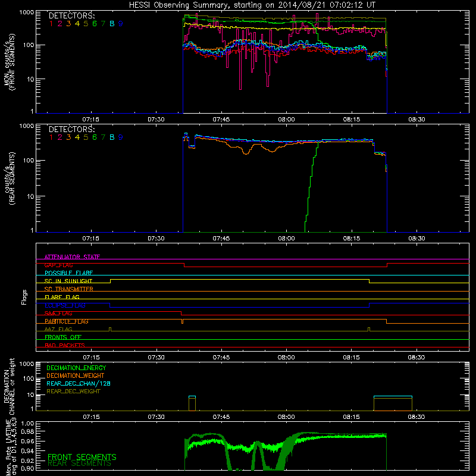This screenshot has width=476, height=476.
Task: Click DETECTORS: label in front segments panel
Action: click(71, 15)
